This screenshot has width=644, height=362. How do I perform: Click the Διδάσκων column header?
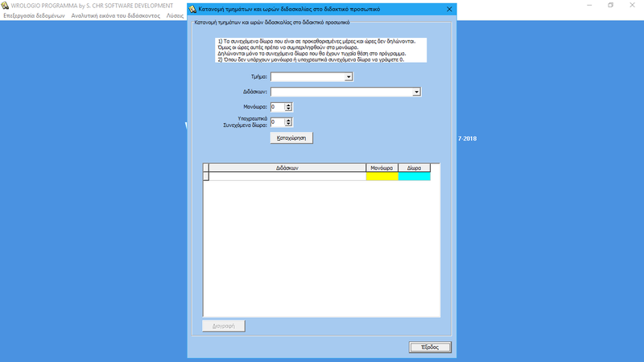click(x=287, y=168)
